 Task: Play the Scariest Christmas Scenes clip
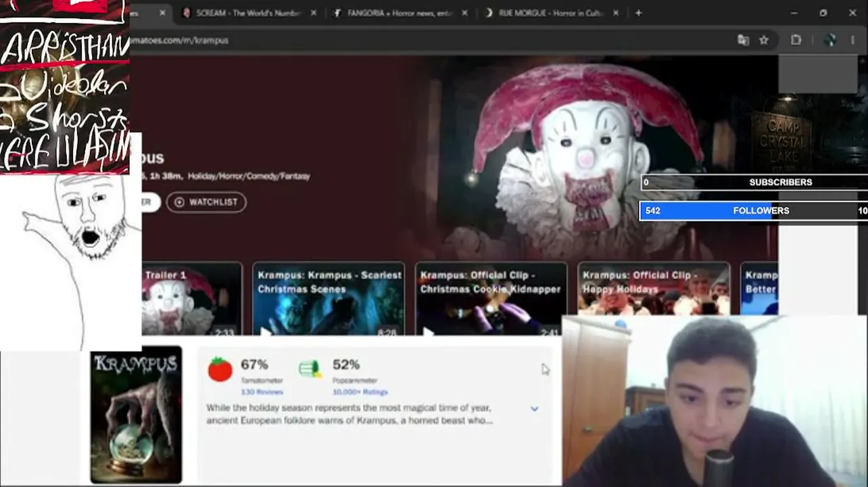pyautogui.click(x=329, y=299)
